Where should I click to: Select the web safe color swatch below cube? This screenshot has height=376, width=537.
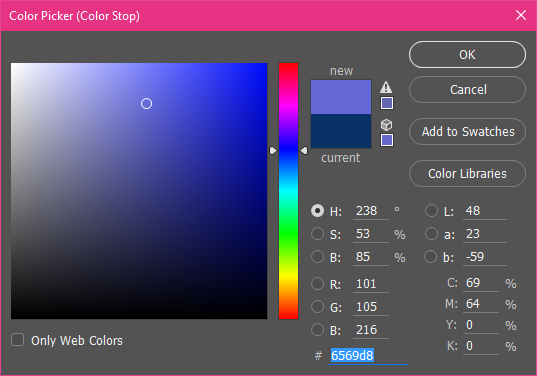tap(387, 140)
